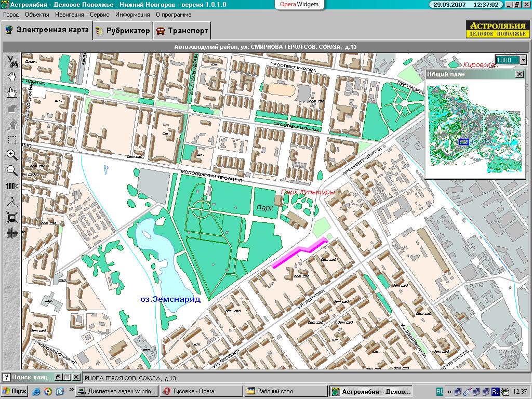Launch the media player quick launch icon

click(x=48, y=391)
